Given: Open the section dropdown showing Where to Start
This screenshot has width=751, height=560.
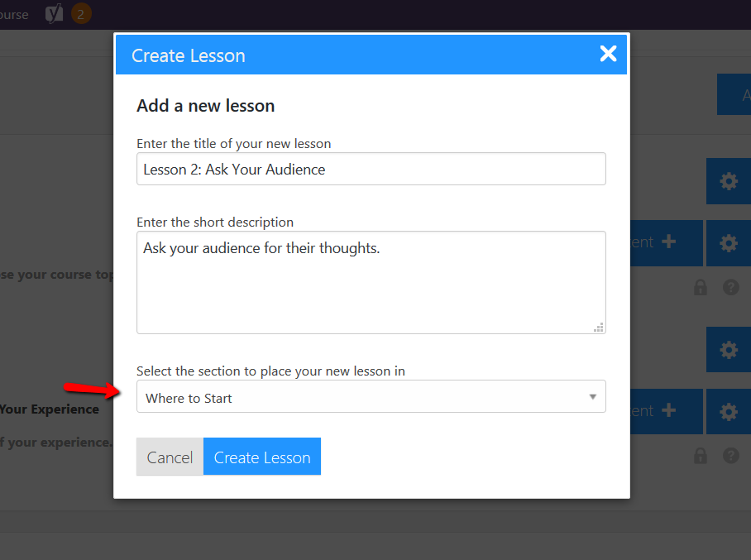Looking at the screenshot, I should click(x=371, y=396).
